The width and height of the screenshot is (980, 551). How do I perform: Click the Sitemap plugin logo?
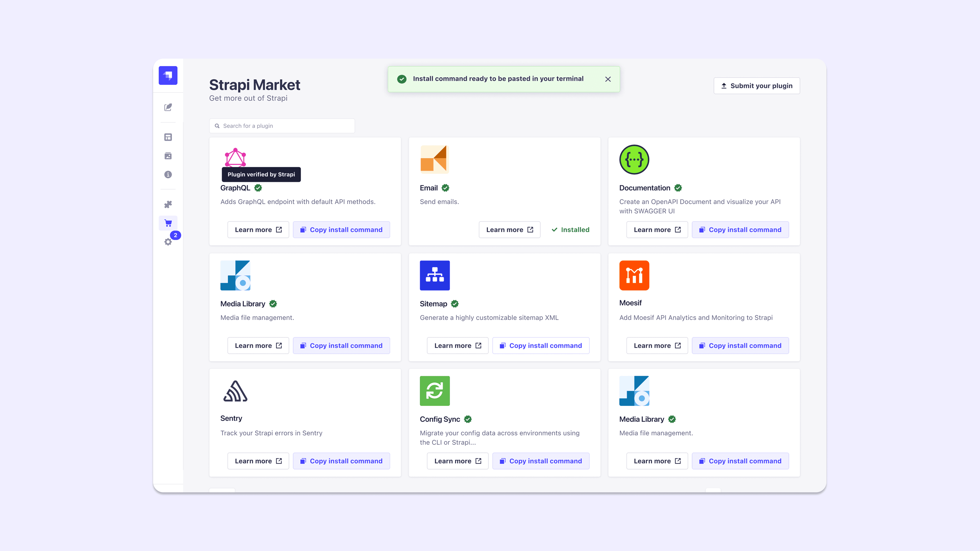434,275
